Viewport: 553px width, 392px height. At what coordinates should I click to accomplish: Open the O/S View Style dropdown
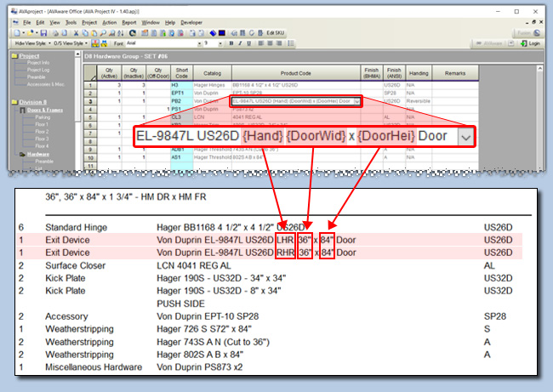point(71,43)
